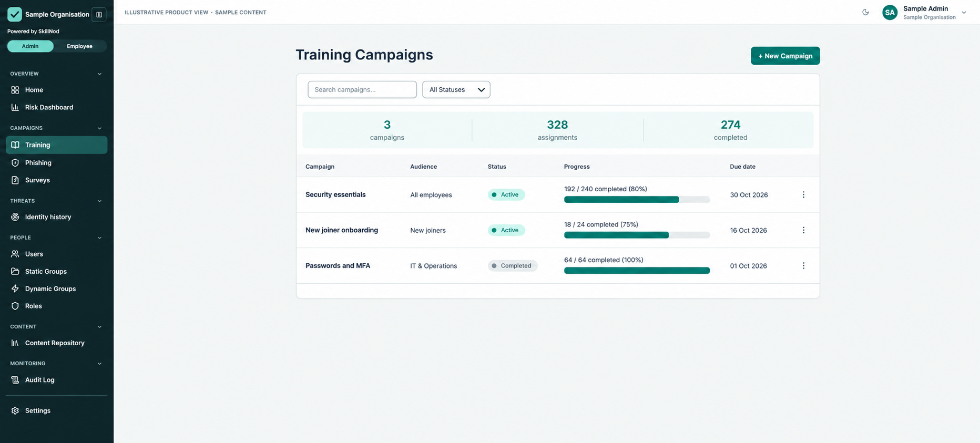980x443 pixels.
Task: Open actions menu for Passwords and MFA
Action: tap(803, 265)
